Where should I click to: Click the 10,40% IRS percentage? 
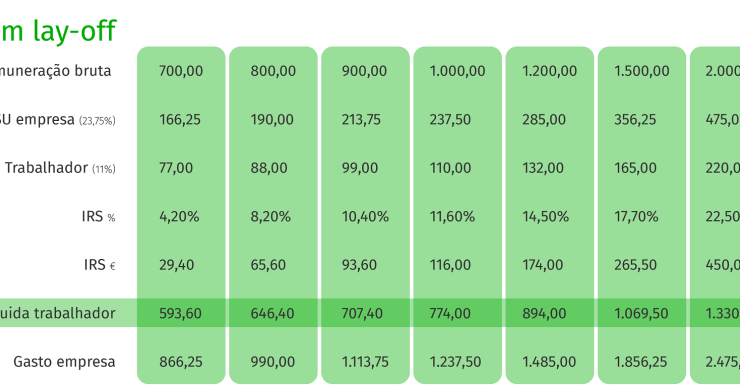tap(365, 217)
